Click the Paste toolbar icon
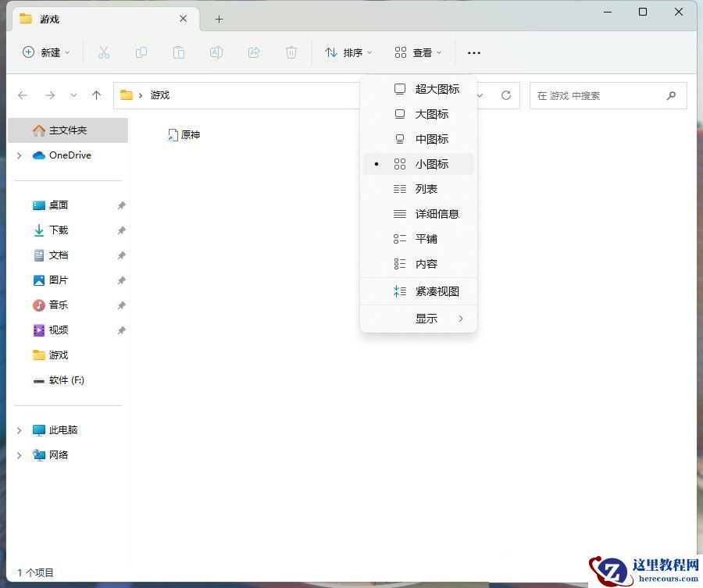703x588 pixels. pos(179,53)
